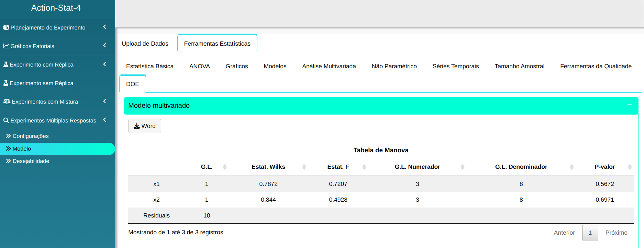Screen dimensions: 644x248
Task: Sort by G.L. Numerador column header
Action: (x=417, y=167)
